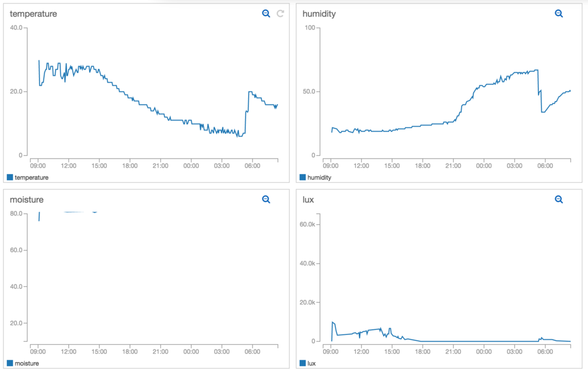
Task: Click 15:00 on the lux time axis
Action: tap(392, 352)
